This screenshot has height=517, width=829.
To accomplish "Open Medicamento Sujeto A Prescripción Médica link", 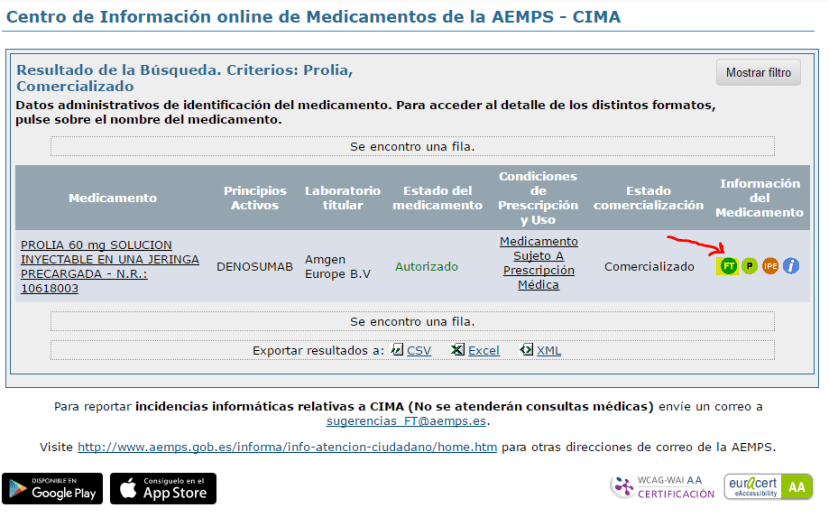I will (539, 263).
